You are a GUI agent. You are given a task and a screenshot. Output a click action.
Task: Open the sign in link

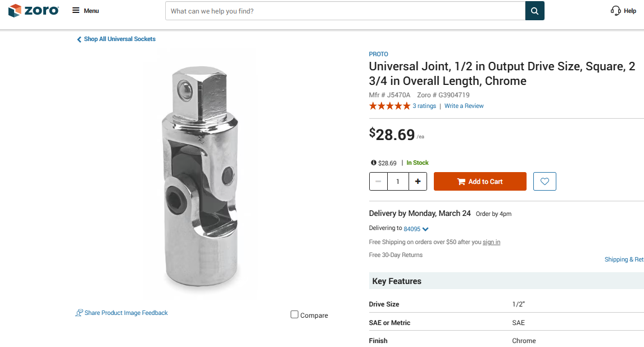pyautogui.click(x=491, y=242)
